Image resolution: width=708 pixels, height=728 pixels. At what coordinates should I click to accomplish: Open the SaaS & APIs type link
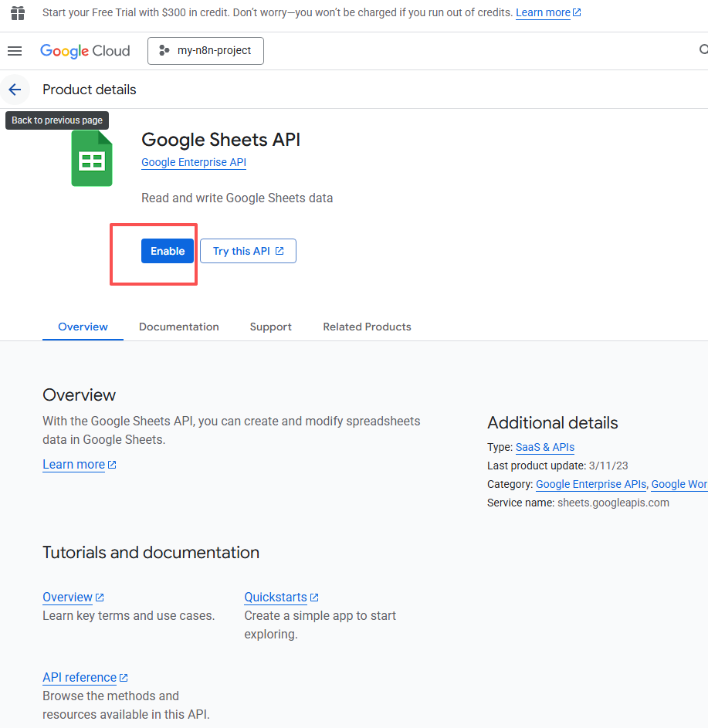click(x=544, y=447)
